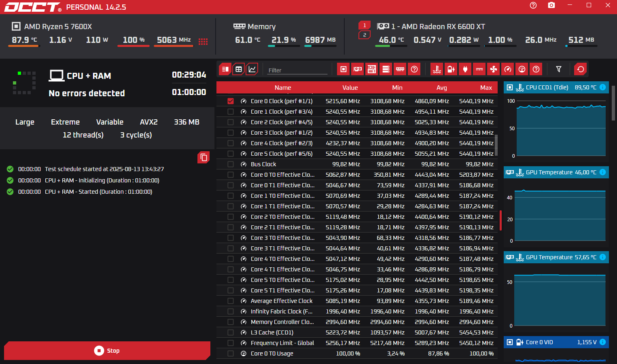Click the 'Test schedule started' log entry
This screenshot has height=364, width=617.
pos(104,169)
